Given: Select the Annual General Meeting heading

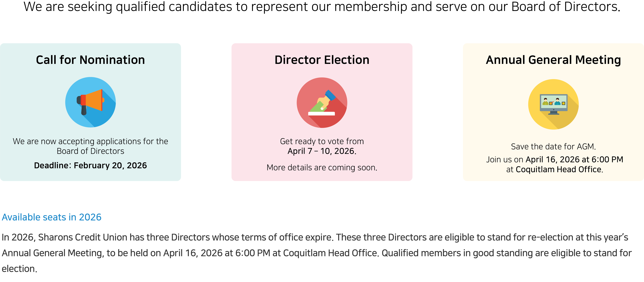Looking at the screenshot, I should (553, 60).
